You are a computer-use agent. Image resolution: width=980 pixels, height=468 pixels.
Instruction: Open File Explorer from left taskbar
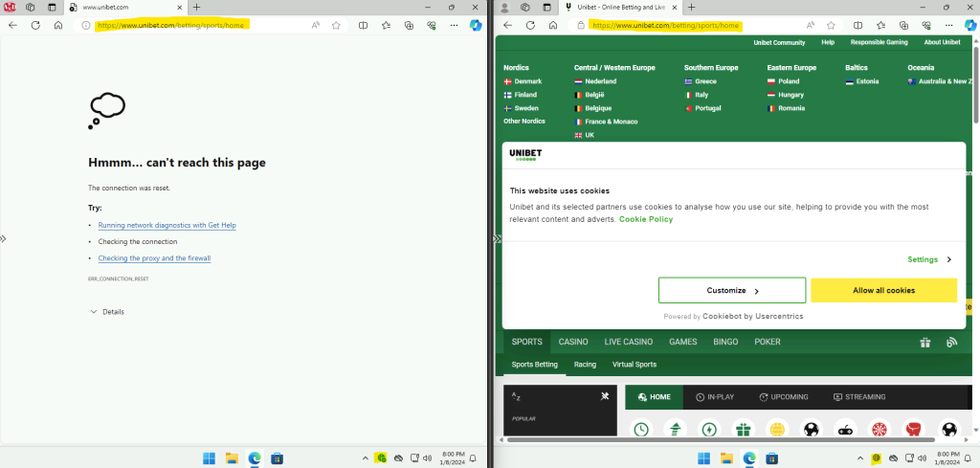[x=232, y=458]
